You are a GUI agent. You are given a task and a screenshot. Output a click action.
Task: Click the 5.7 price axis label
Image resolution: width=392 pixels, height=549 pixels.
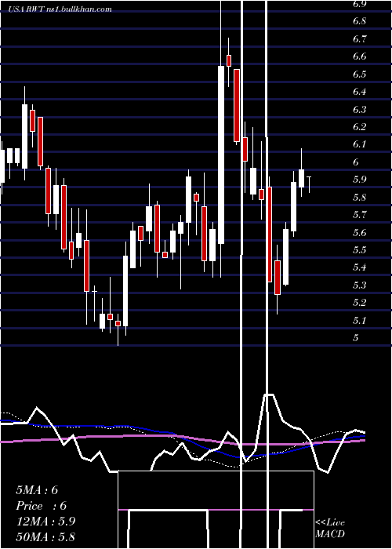pos(360,215)
